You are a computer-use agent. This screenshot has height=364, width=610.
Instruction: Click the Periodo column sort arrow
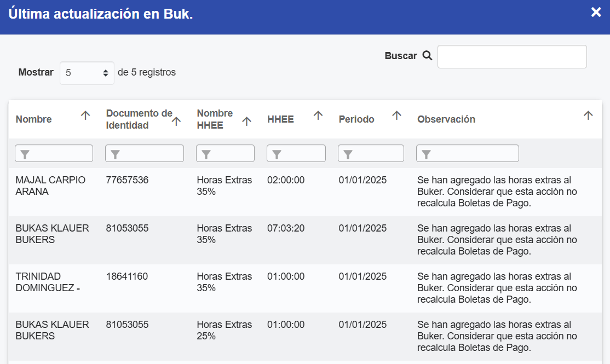click(x=397, y=115)
